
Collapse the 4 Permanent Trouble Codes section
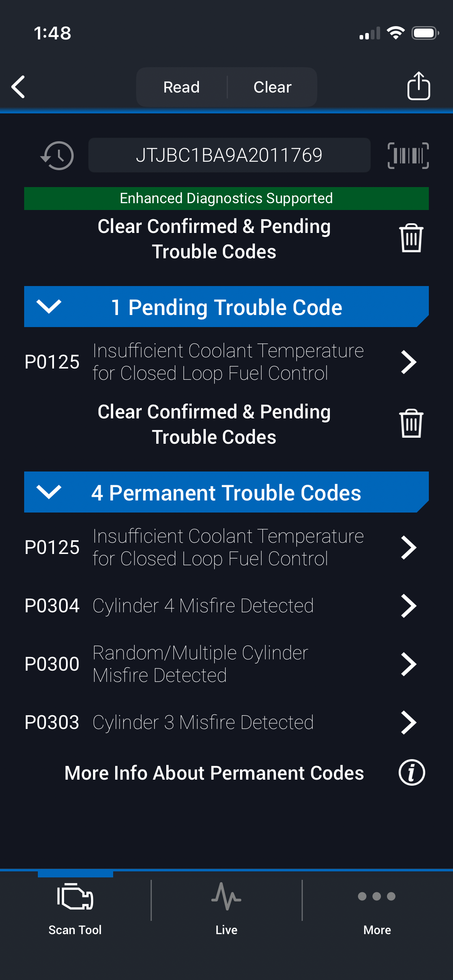[x=49, y=492]
